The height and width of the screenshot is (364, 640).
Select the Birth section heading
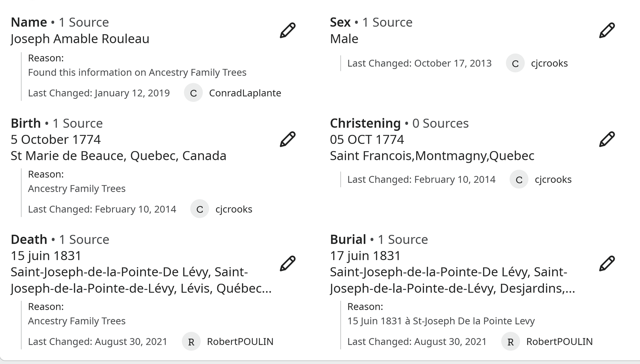[x=26, y=123]
